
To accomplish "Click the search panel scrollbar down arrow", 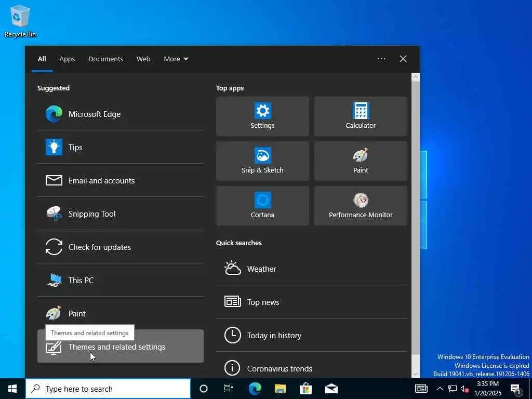I will tap(416, 374).
